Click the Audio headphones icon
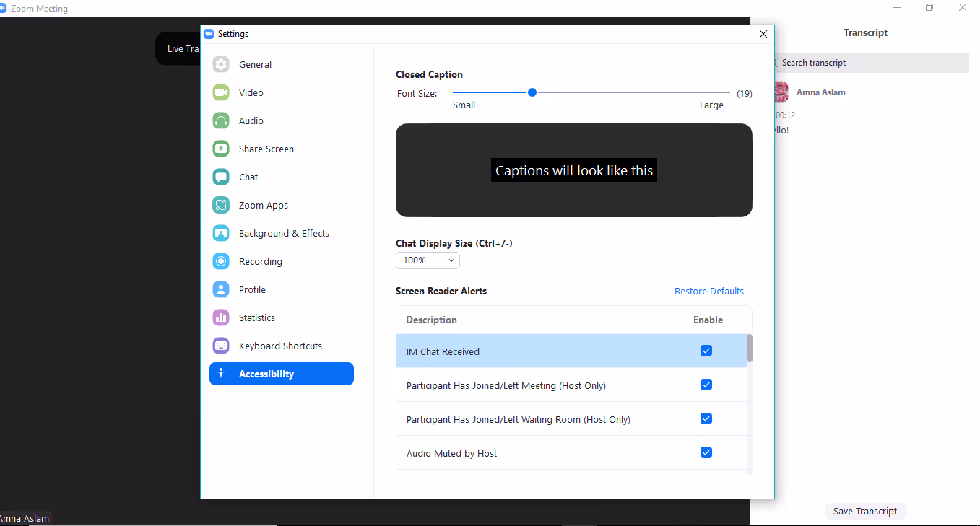The width and height of the screenshot is (980, 526). (x=221, y=120)
